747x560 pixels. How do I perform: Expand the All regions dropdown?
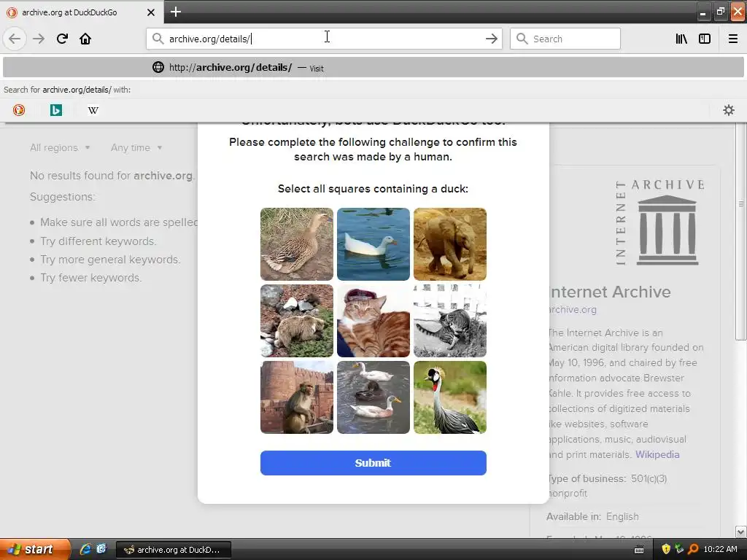coord(60,147)
